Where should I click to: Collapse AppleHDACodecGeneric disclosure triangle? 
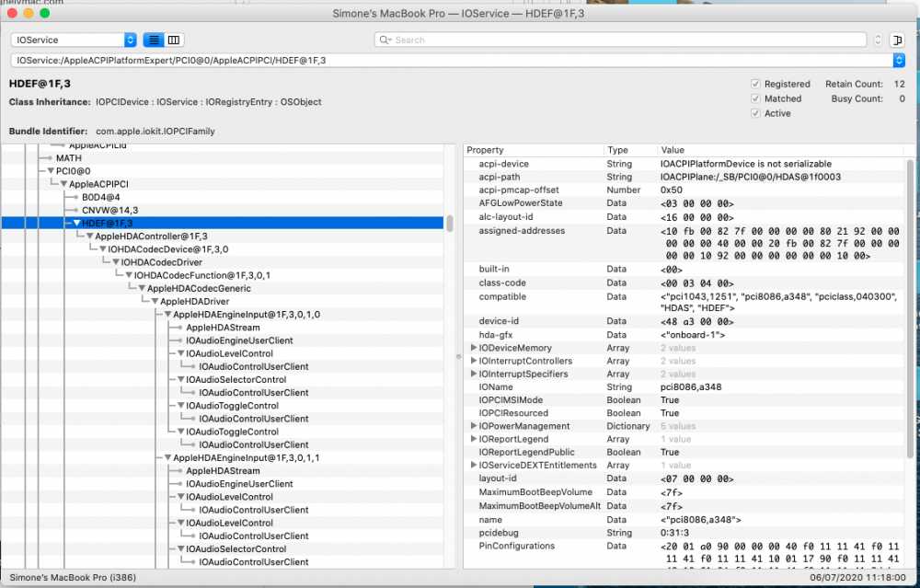click(142, 288)
